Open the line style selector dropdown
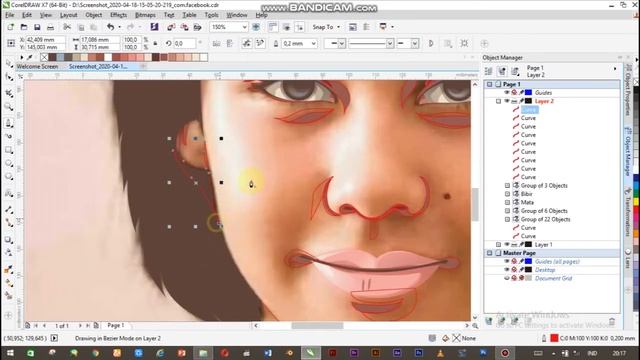Viewport: 640px width, 360px height. pyautogui.click(x=390, y=44)
